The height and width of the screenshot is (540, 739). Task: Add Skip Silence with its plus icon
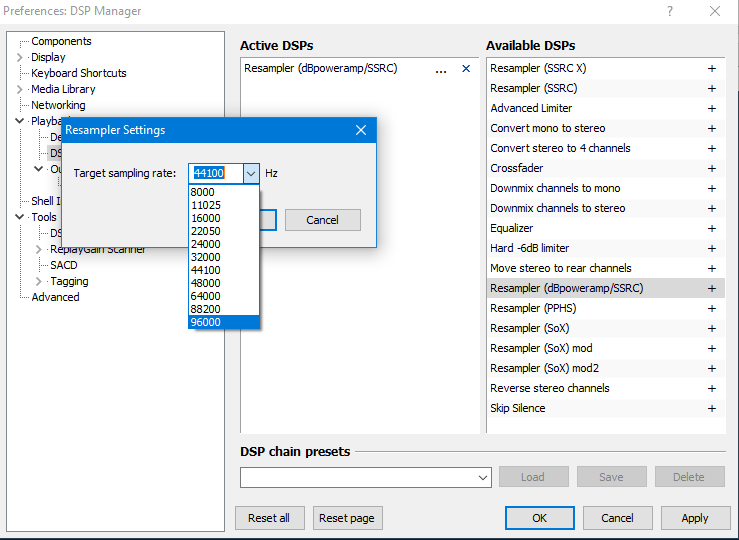pos(712,409)
